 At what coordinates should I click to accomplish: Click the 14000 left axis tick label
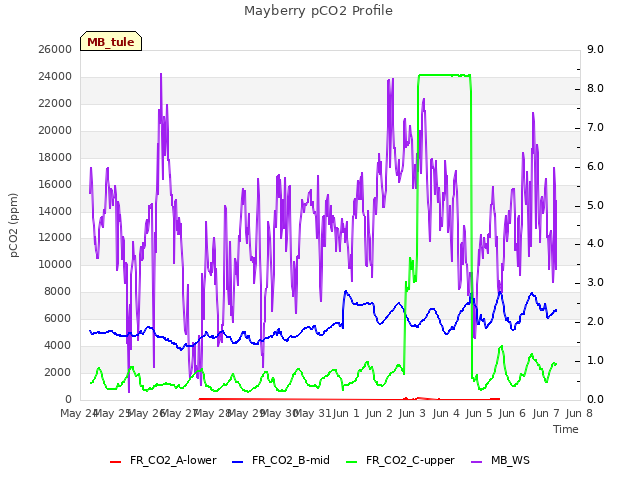[55, 211]
